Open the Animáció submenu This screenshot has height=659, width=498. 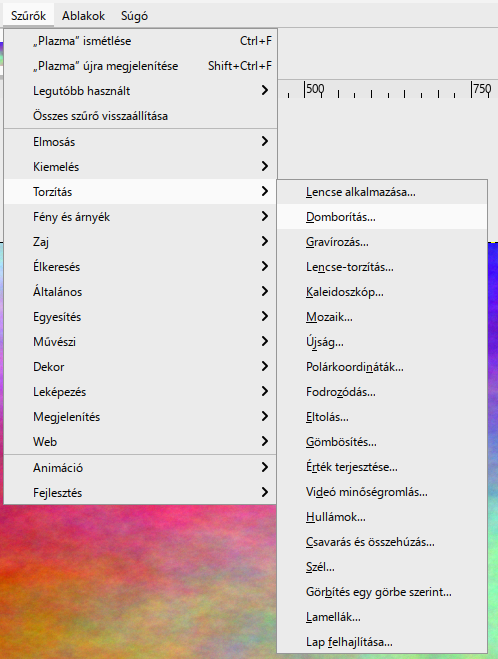tap(140, 468)
